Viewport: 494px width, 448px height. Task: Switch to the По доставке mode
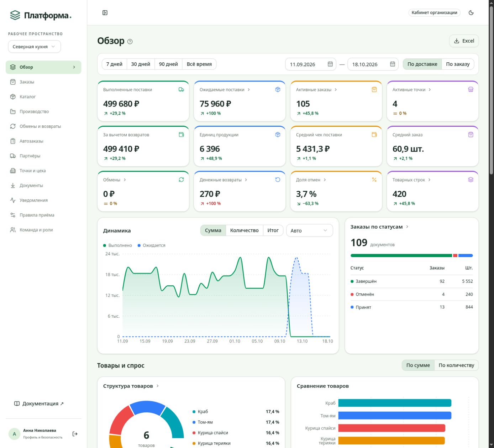tap(422, 64)
